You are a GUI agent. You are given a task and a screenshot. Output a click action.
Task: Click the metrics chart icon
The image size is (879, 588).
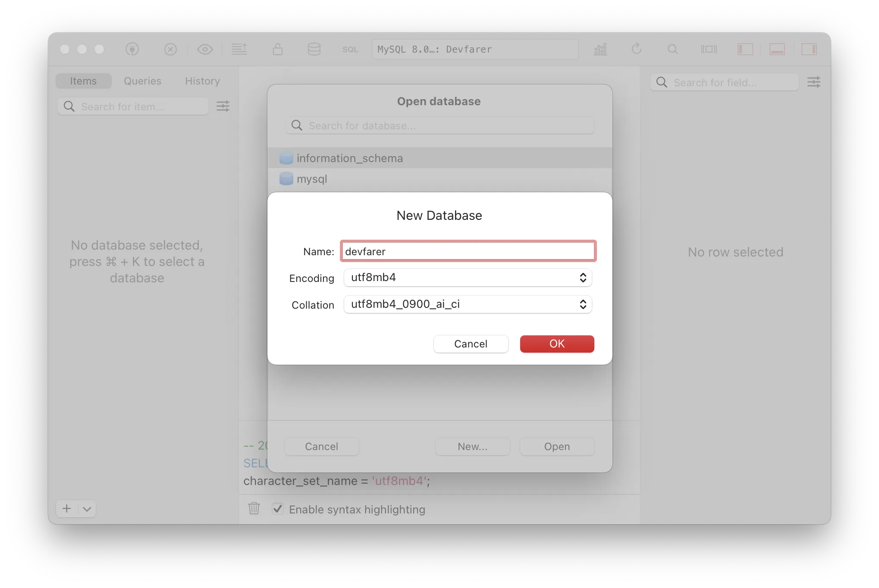point(600,49)
